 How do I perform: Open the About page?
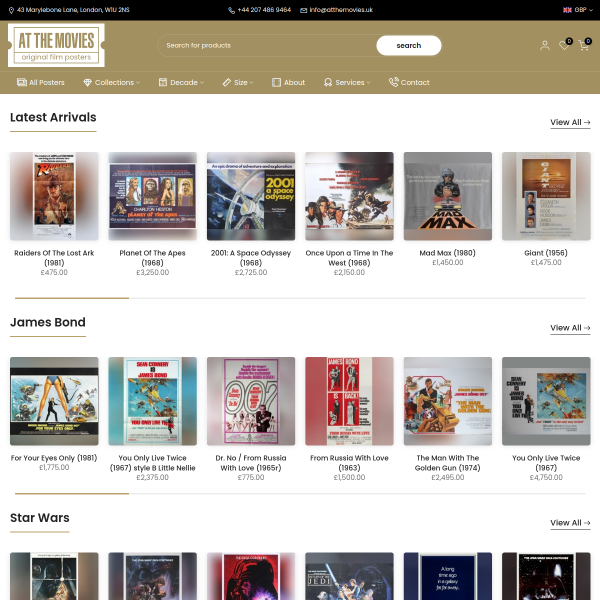click(x=289, y=82)
